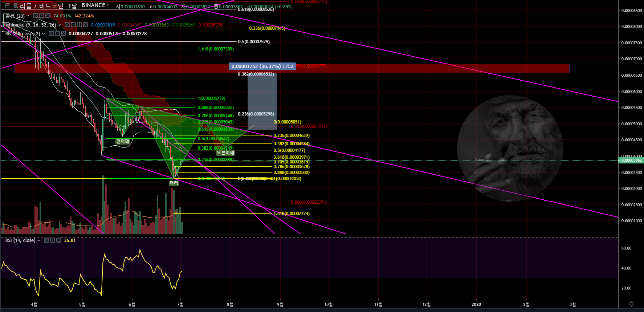644x312 pixels.
Task: Open the RSI indicator settings gear
Action: (53, 240)
